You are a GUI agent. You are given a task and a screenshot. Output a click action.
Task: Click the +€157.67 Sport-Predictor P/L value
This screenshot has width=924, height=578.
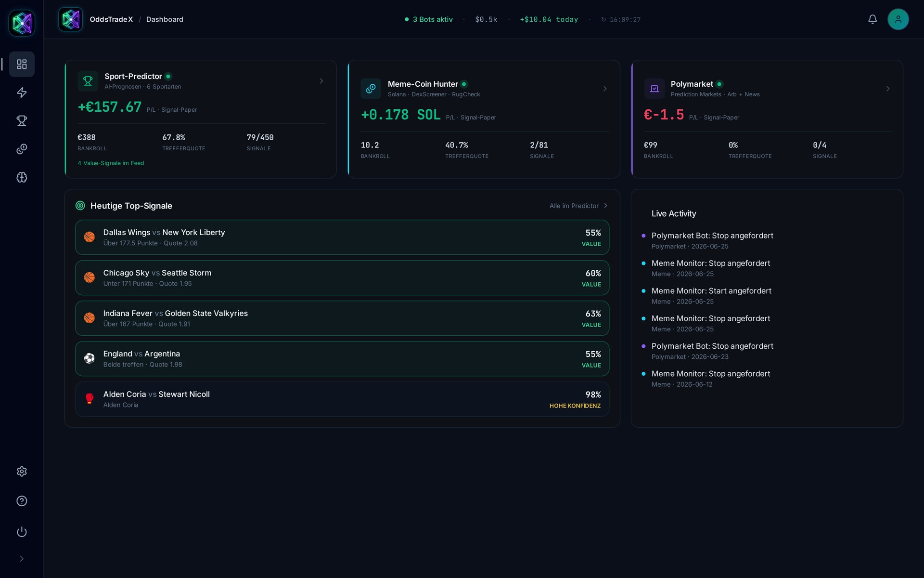coord(110,107)
